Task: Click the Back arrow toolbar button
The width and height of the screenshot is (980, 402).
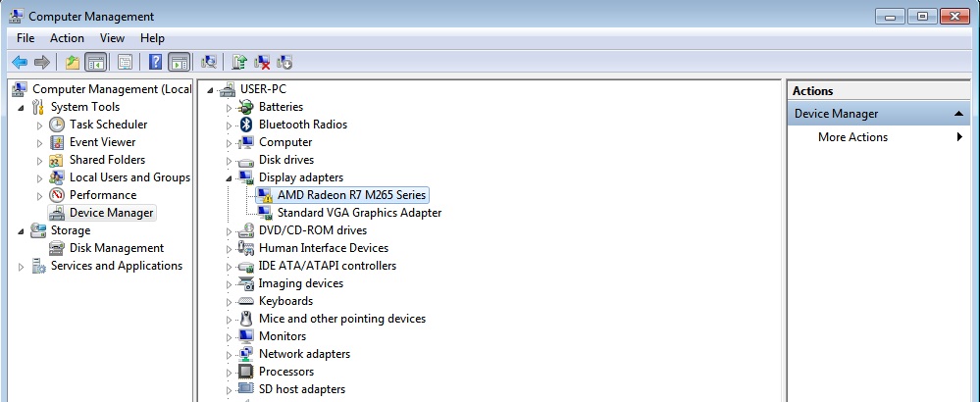Action: coord(20,63)
